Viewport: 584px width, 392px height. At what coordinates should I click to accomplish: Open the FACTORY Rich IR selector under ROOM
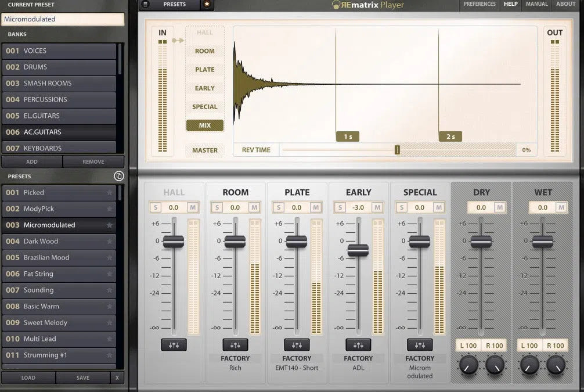pos(235,362)
